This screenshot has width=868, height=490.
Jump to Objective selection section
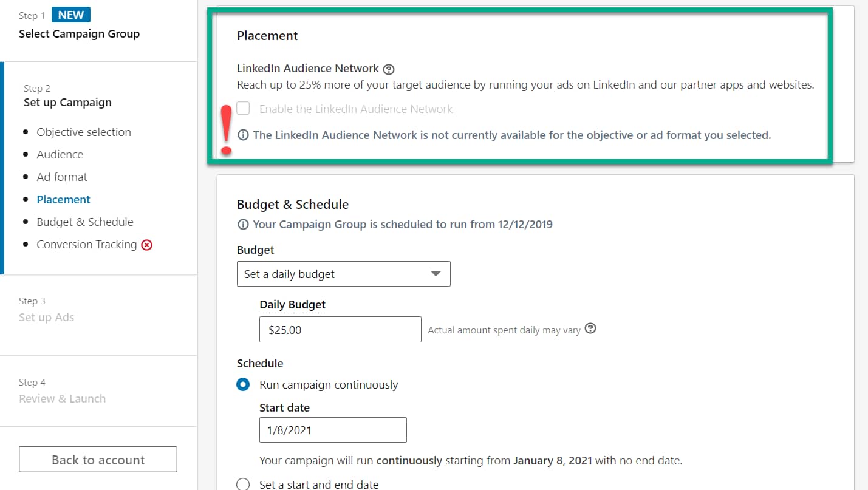coord(84,132)
